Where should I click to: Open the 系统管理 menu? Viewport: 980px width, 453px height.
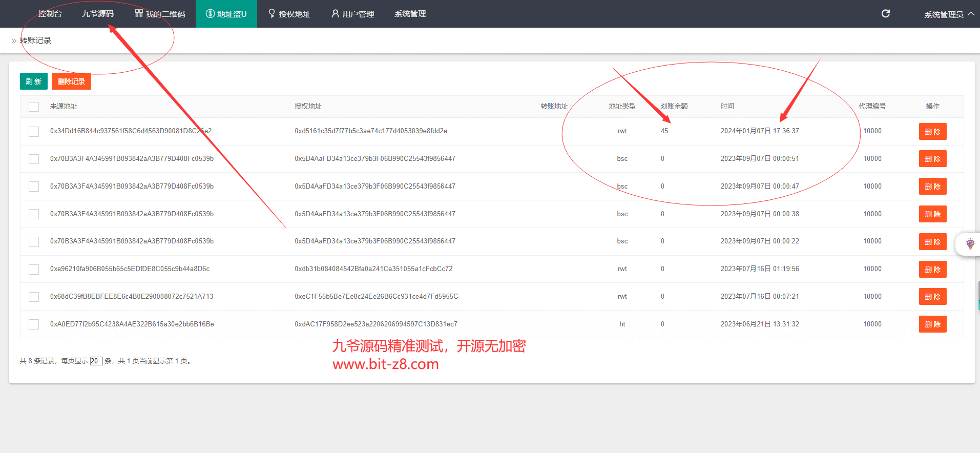pyautogui.click(x=410, y=14)
